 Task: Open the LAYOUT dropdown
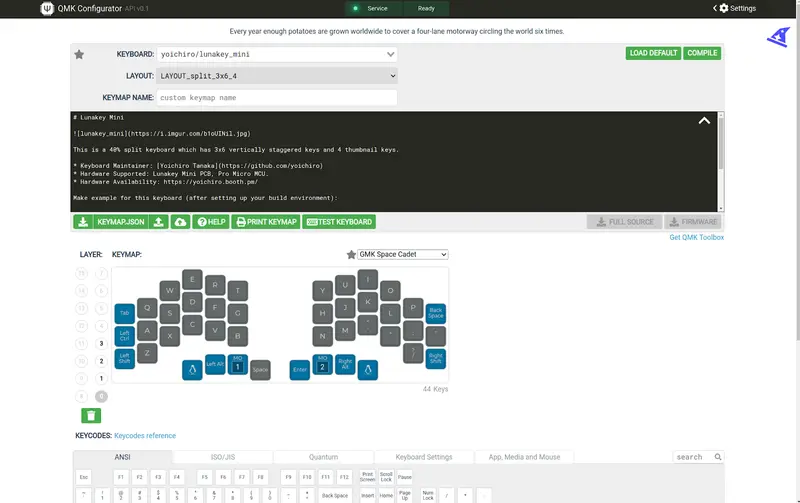(277, 76)
